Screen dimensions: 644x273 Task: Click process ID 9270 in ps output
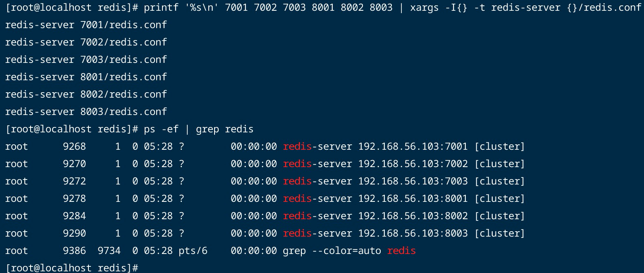(x=74, y=164)
